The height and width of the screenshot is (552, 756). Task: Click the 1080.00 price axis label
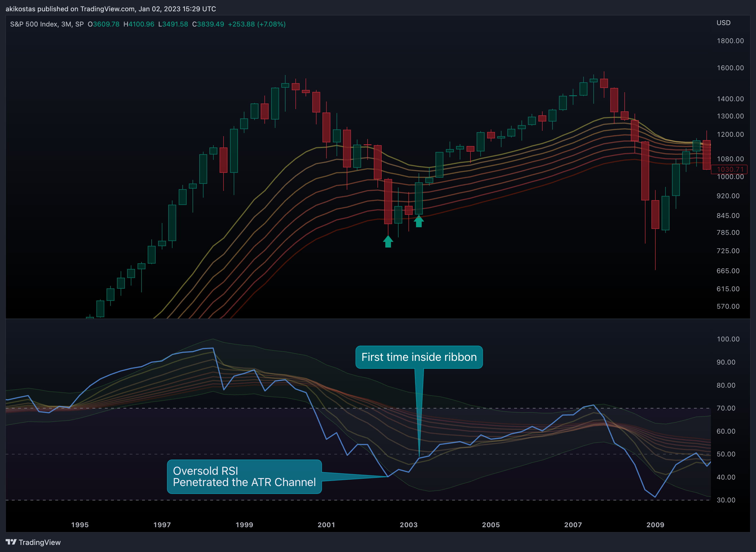[x=730, y=159]
